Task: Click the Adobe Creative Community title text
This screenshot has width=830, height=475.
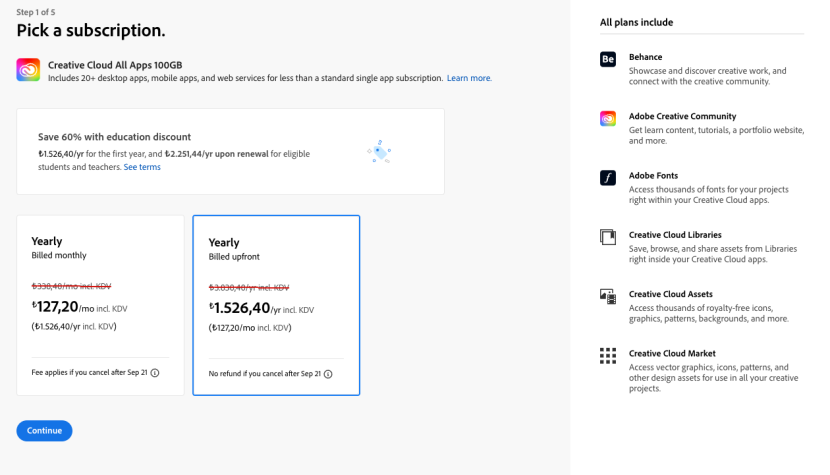Action: pyautogui.click(x=682, y=116)
